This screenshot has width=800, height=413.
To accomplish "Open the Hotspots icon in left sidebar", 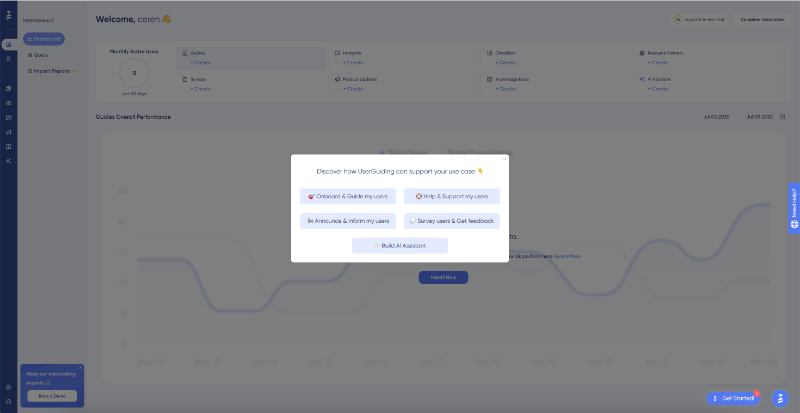I will [x=8, y=103].
